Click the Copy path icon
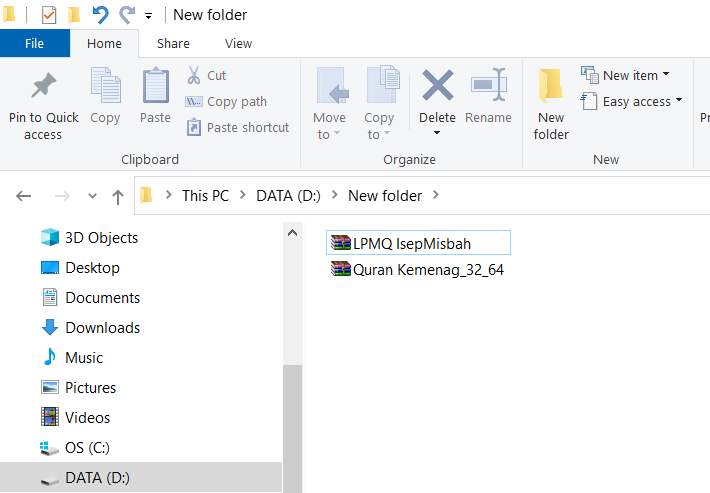710x493 pixels. (x=194, y=101)
